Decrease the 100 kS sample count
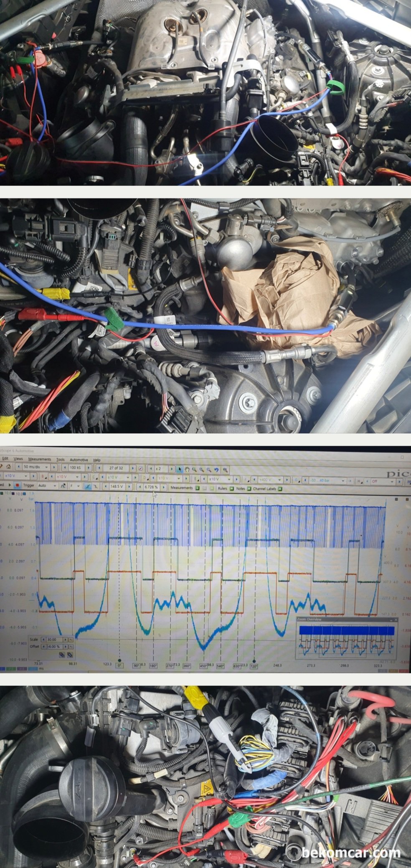The image size is (411, 868). 65,467
